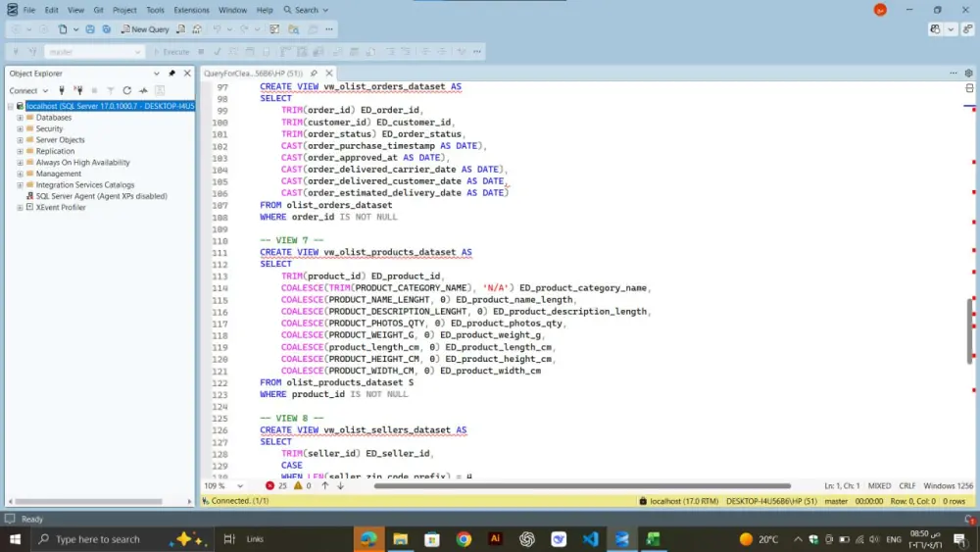Expand the Server Objects folder
The image size is (980, 552).
click(x=20, y=140)
